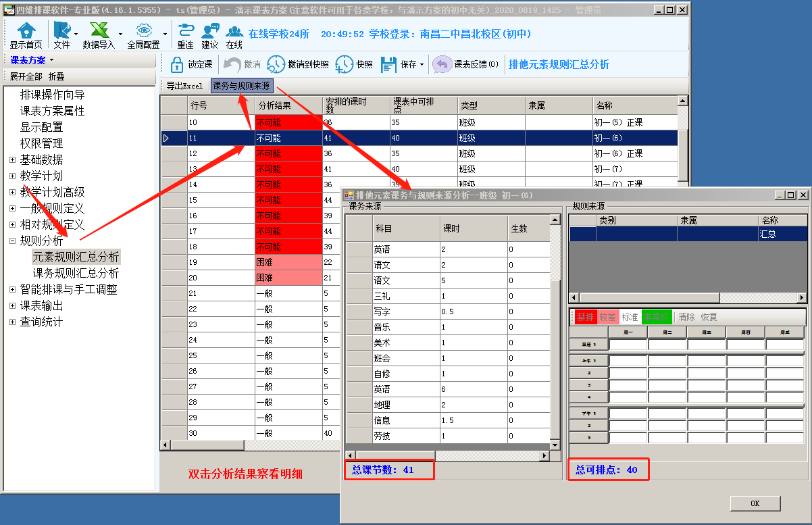
Task: Select 课务规则汇总分析 in the tree
Action: pyautogui.click(x=76, y=273)
